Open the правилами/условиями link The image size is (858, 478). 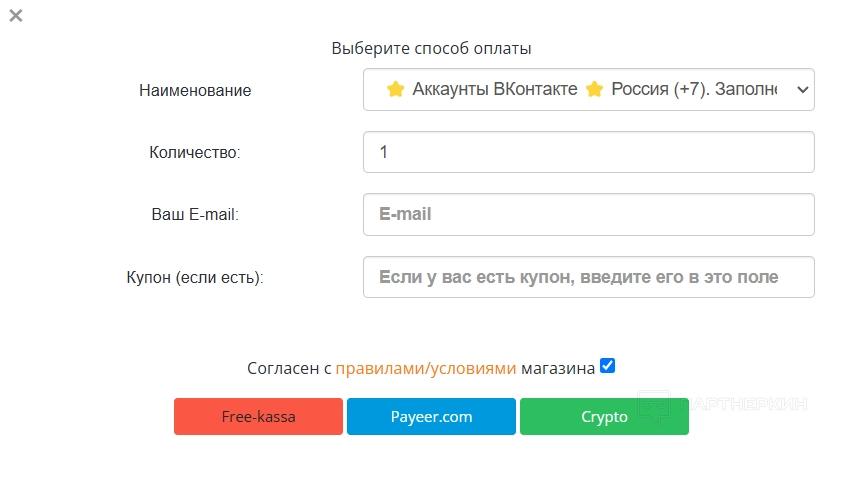(x=425, y=368)
